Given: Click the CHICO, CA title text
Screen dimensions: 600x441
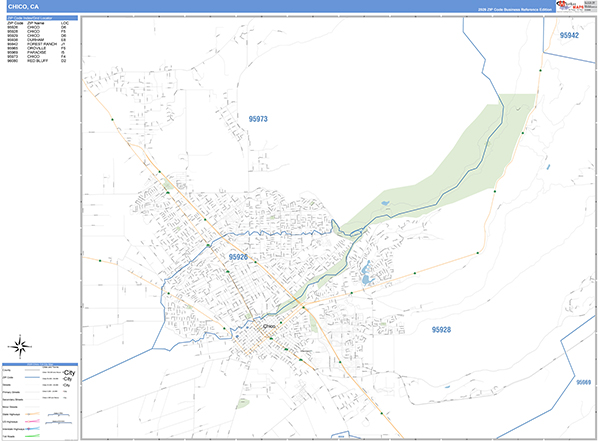Looking at the screenshot, I should click(23, 7).
